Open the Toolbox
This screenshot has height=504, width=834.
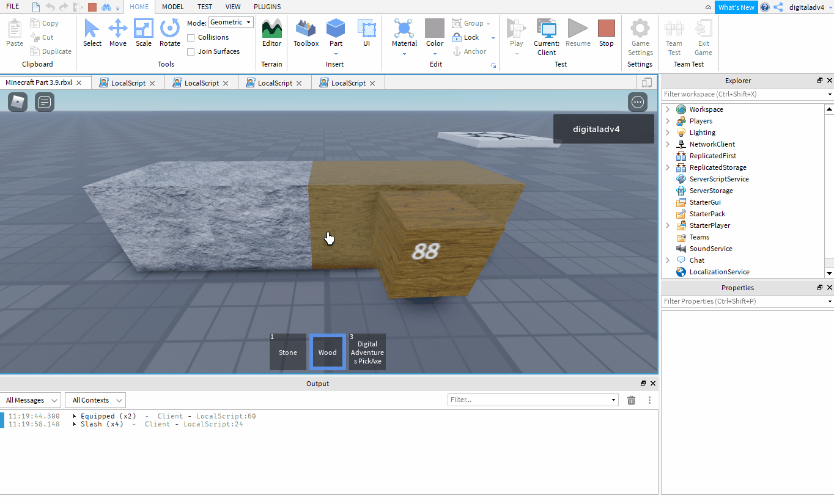[x=306, y=33]
